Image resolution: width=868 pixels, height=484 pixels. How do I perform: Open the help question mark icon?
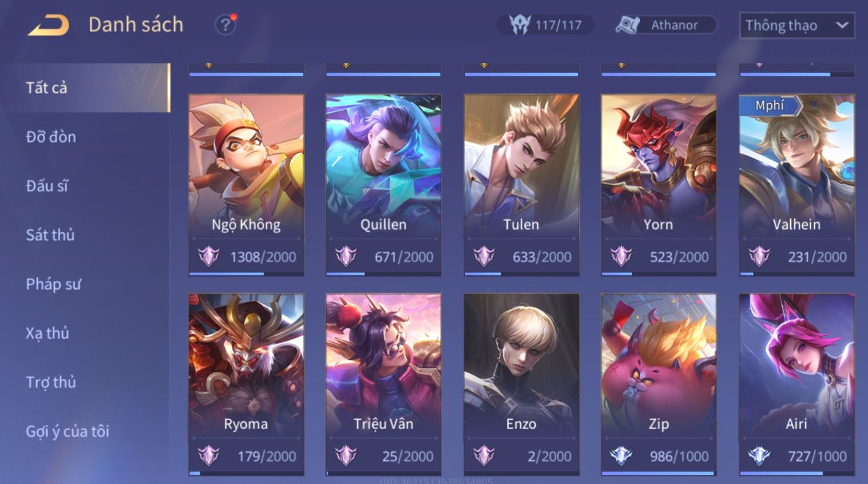pos(225,25)
